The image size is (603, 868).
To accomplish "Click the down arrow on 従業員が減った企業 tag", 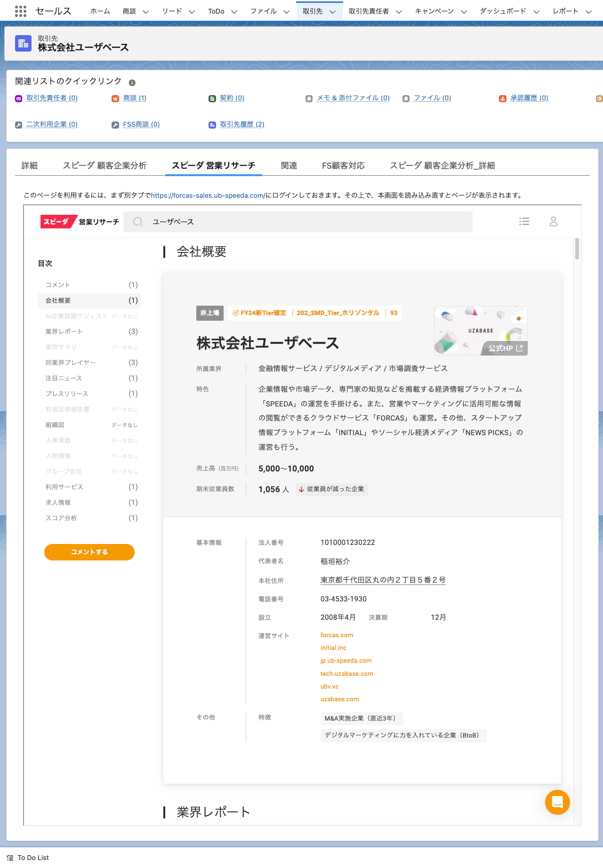I will click(x=301, y=489).
